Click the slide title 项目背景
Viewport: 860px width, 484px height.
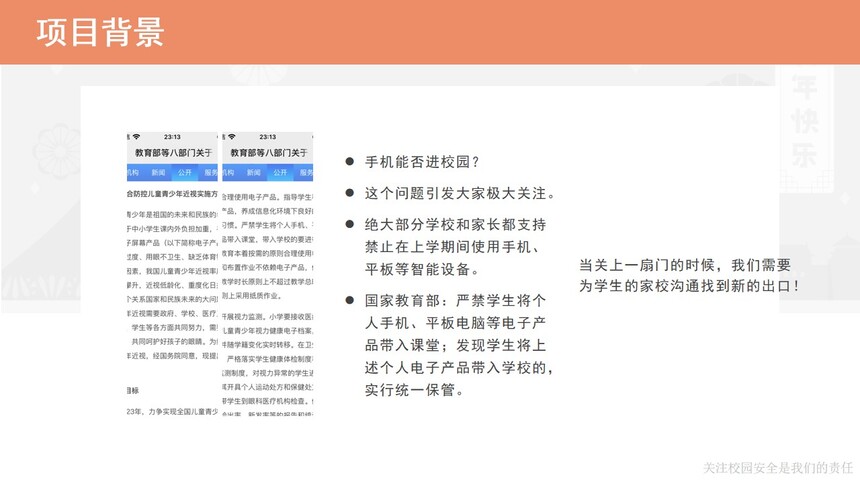(100, 33)
